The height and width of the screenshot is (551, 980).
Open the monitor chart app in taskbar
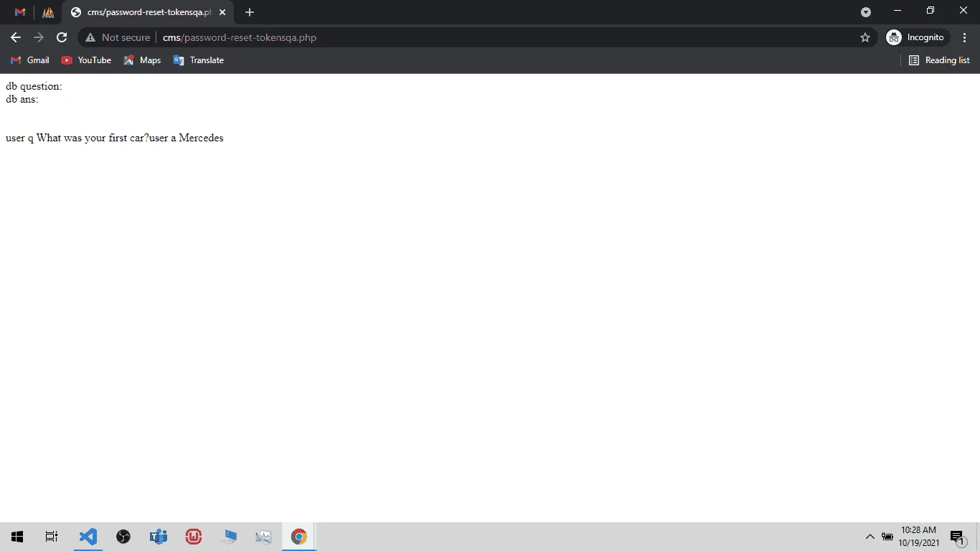click(264, 537)
